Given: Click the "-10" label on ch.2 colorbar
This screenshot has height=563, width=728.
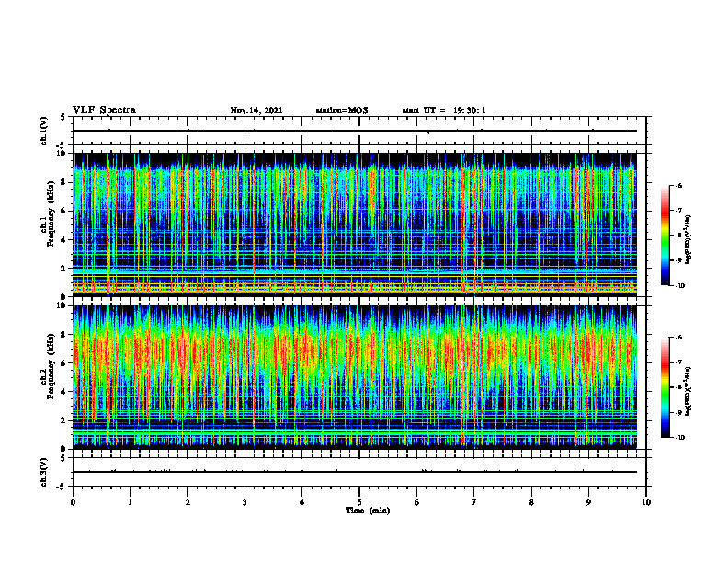Looking at the screenshot, I should pyautogui.click(x=680, y=438).
